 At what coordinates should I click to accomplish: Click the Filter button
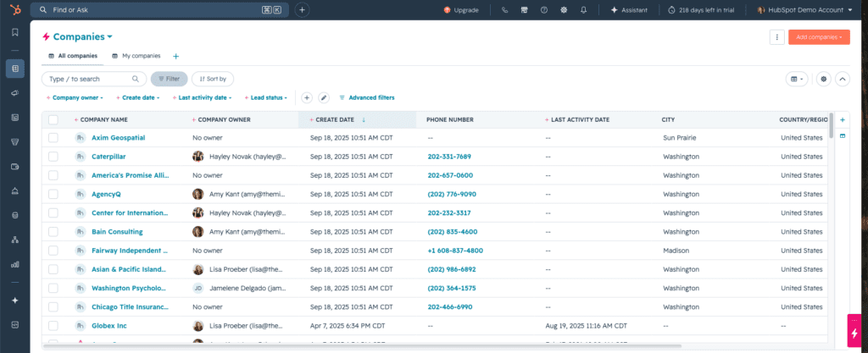coord(170,79)
